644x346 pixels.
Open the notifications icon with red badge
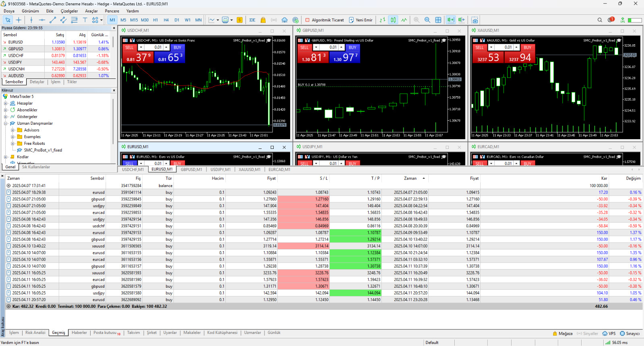[611, 19]
